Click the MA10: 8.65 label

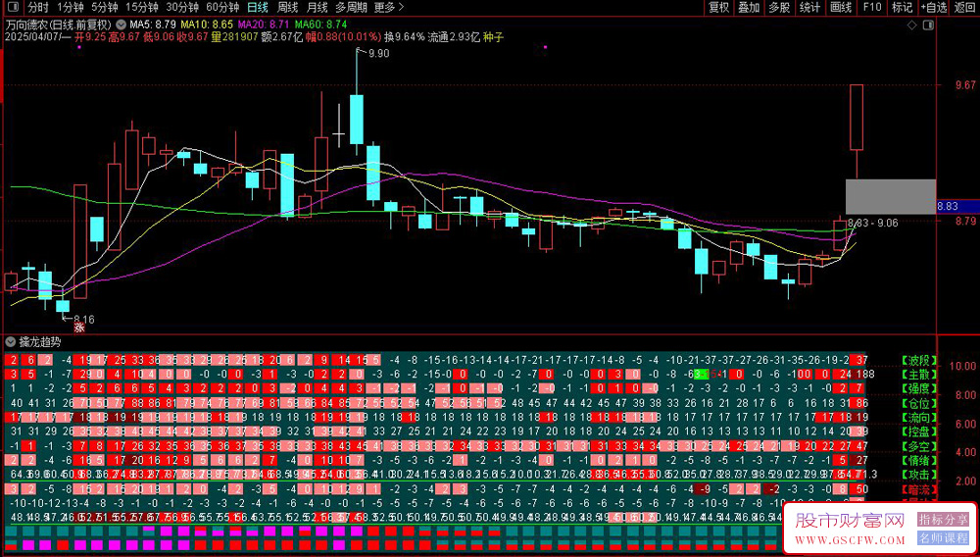click(207, 25)
